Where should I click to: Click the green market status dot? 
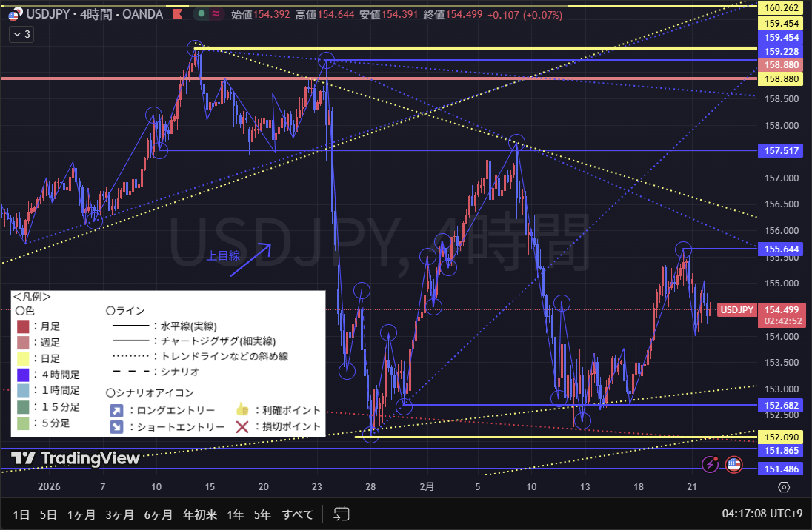200,14
